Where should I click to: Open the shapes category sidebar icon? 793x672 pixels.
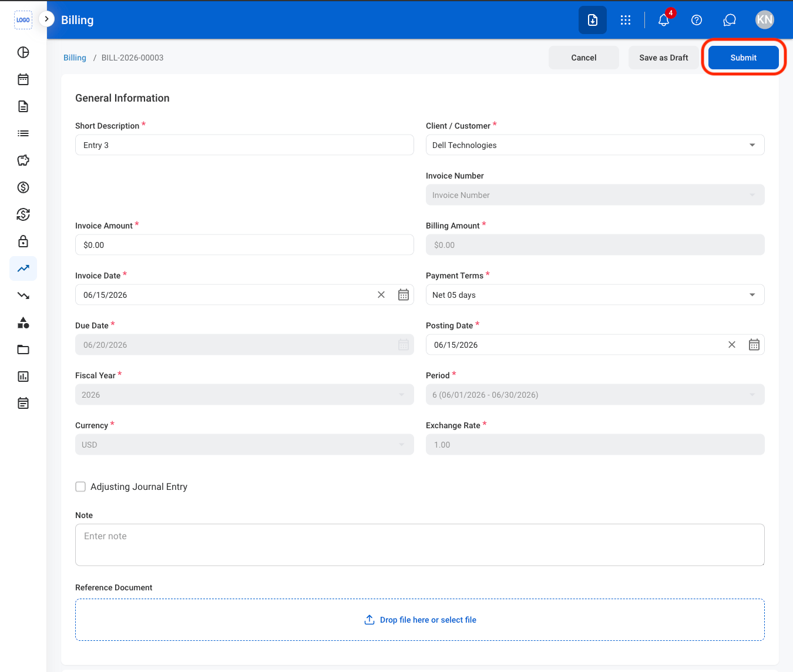(x=23, y=322)
